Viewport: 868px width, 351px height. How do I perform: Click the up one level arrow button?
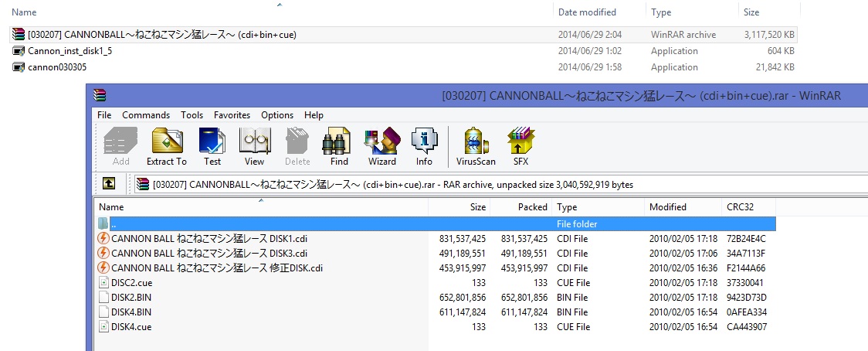[x=109, y=184]
